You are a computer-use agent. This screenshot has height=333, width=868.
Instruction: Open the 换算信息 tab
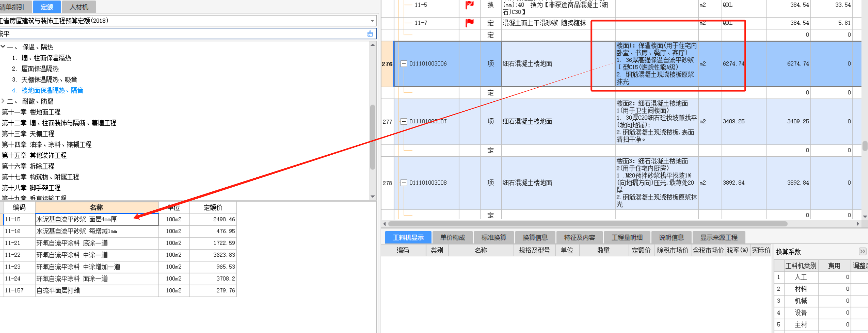tap(535, 237)
